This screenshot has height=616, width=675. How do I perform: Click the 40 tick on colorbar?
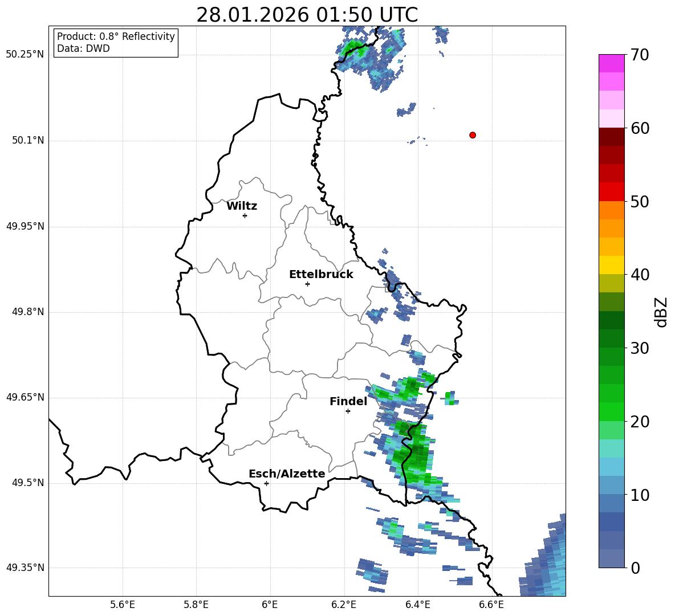click(x=639, y=275)
